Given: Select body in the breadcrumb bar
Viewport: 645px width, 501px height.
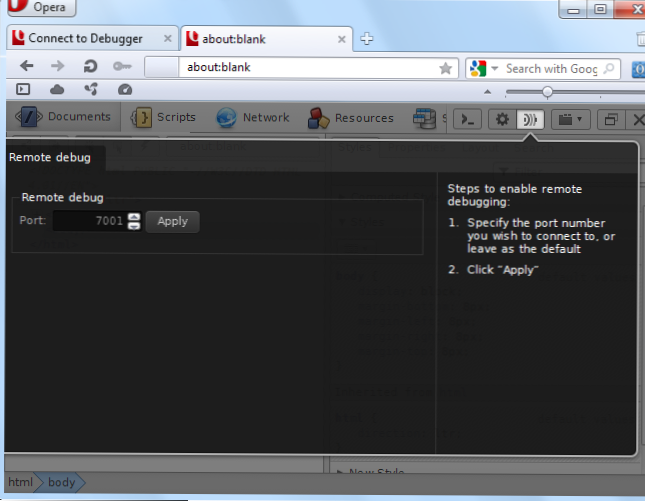Looking at the screenshot, I should tap(62, 482).
